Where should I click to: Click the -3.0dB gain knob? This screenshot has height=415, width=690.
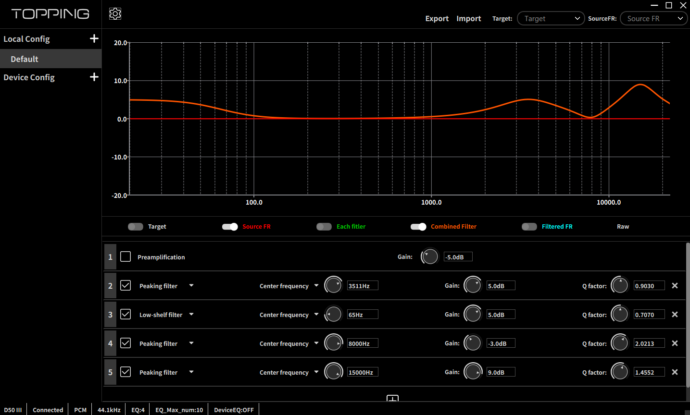pyautogui.click(x=473, y=343)
